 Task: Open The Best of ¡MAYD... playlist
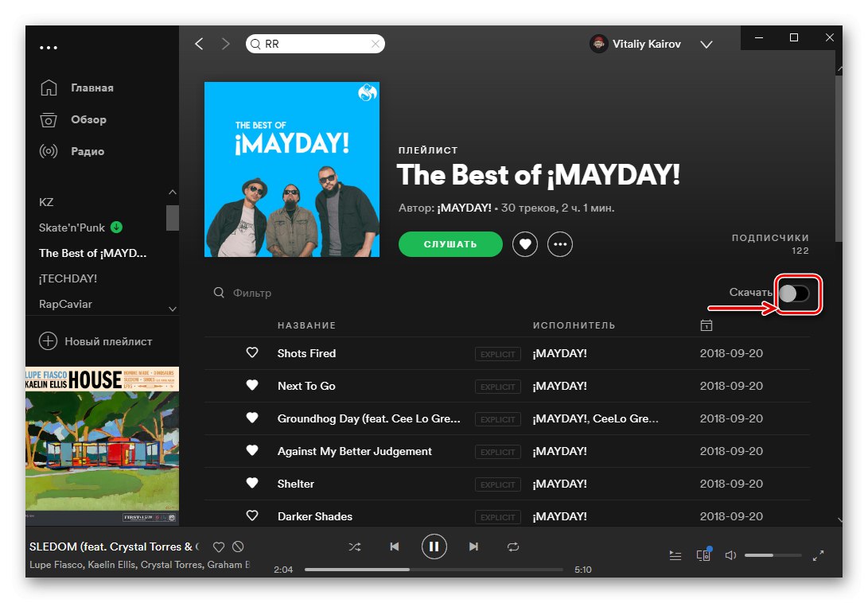(x=91, y=253)
